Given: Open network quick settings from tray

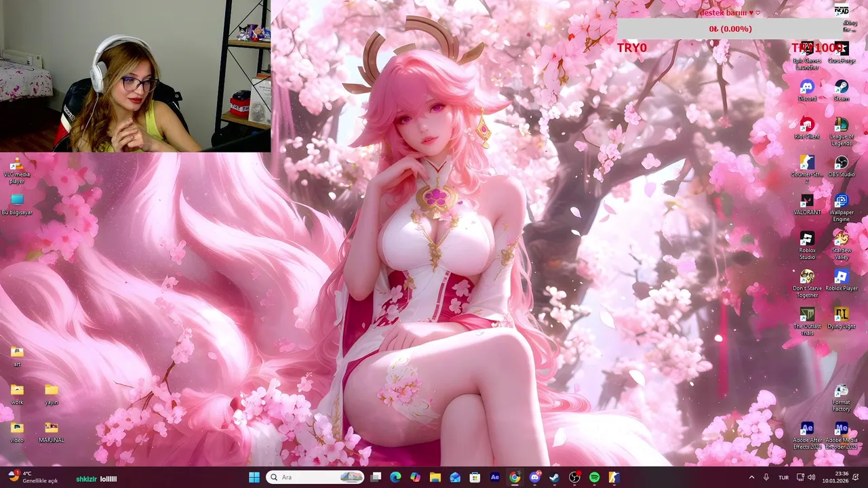Looking at the screenshot, I should point(800,477).
